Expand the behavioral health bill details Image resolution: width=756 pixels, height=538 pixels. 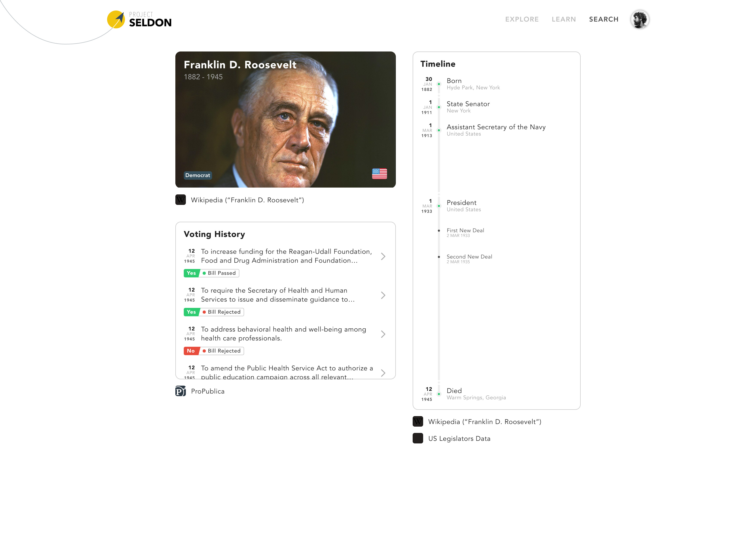383,334
